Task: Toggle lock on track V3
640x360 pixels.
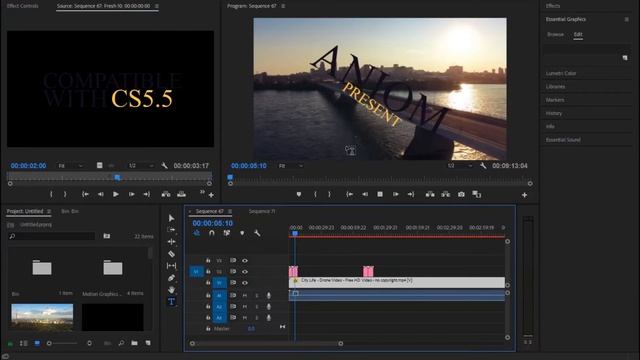Action: tap(208, 260)
